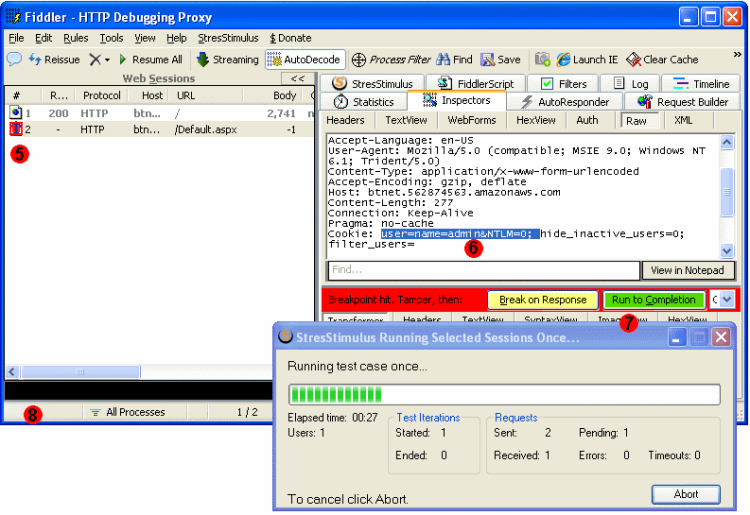Toggle the AutoDecode button
This screenshot has width=750, height=515.
[x=305, y=60]
